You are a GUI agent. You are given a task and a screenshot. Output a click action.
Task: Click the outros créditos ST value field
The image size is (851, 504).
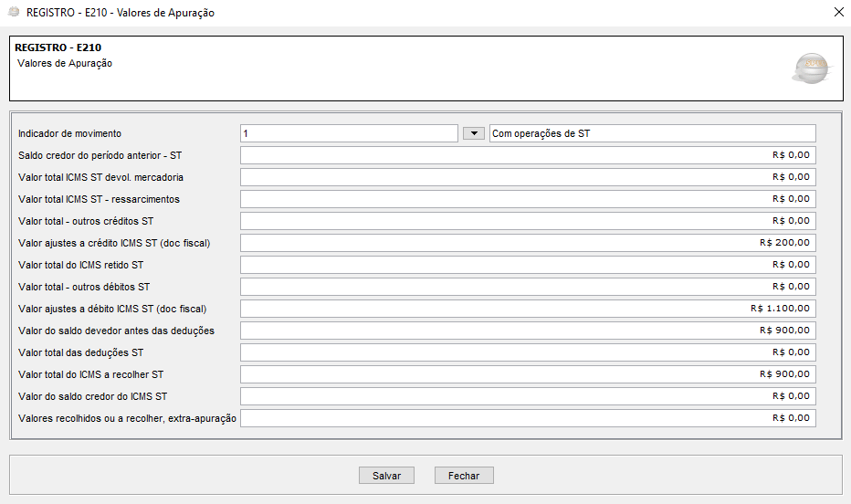pos(527,221)
